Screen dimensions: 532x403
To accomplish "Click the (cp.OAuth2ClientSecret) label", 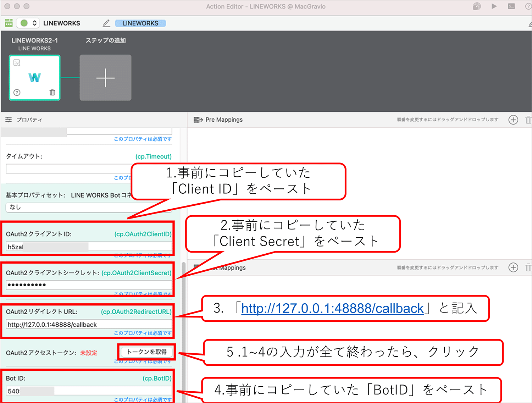I will (x=137, y=273).
